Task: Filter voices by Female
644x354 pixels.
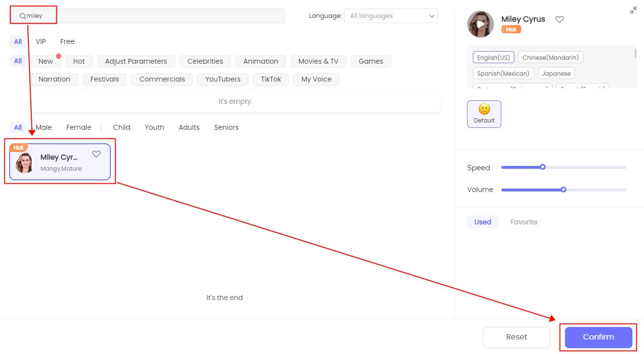Action: [79, 127]
